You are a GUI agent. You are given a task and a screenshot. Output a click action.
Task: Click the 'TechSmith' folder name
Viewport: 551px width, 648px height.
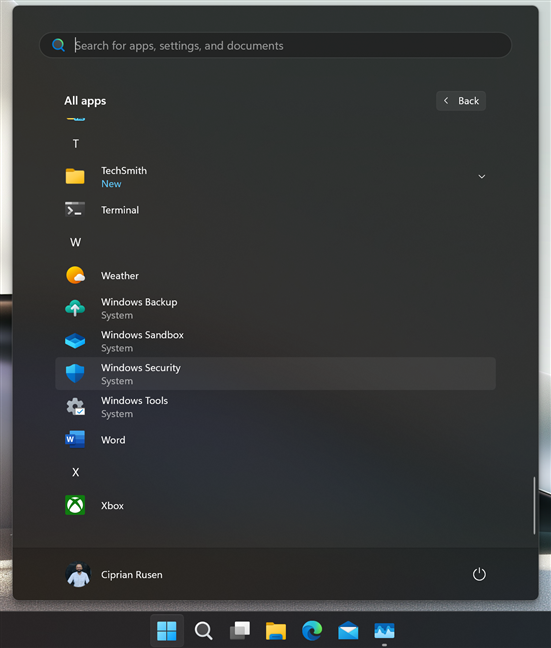(124, 170)
